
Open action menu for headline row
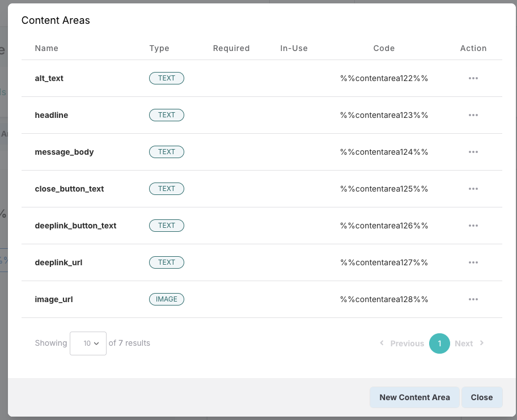473,115
